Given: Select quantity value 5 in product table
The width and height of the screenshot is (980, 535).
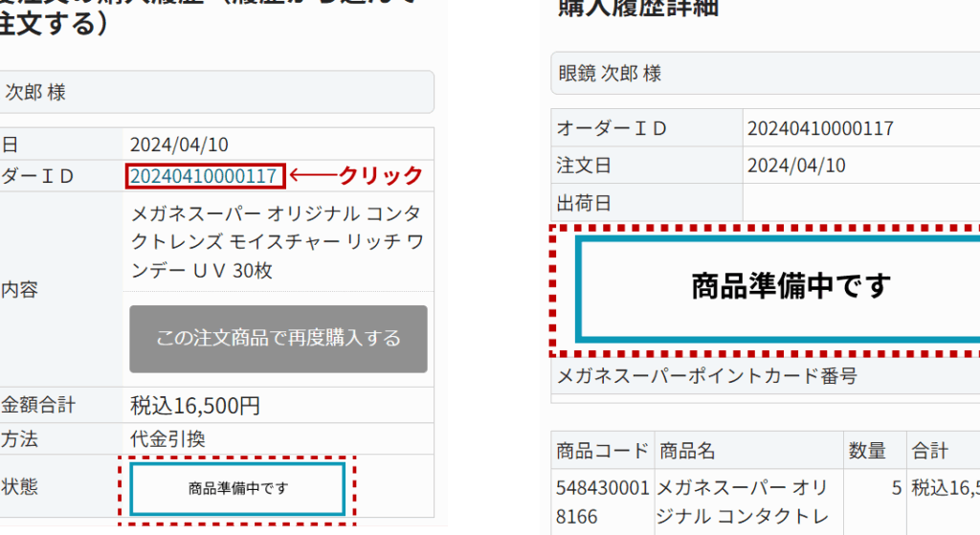Looking at the screenshot, I should tap(896, 487).
